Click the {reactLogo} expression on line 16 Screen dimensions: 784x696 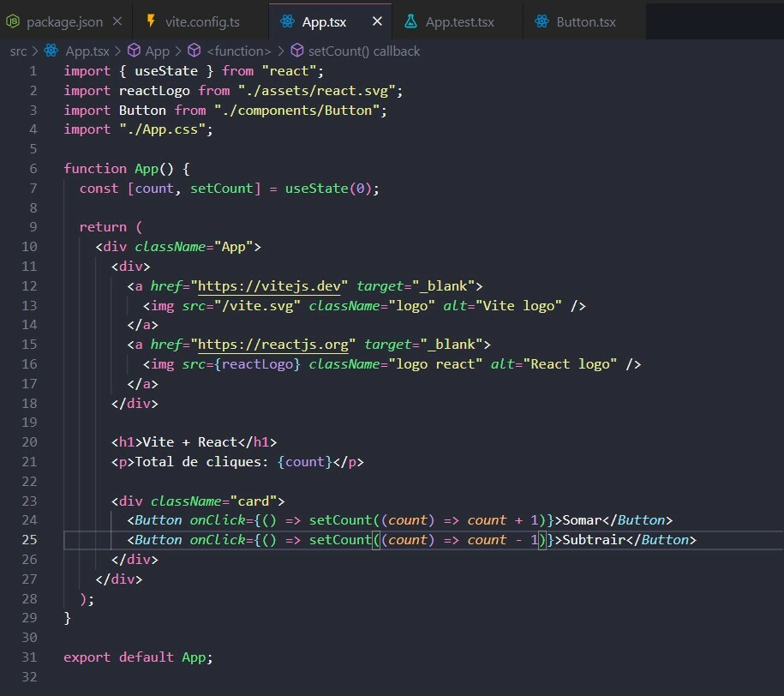coord(257,364)
